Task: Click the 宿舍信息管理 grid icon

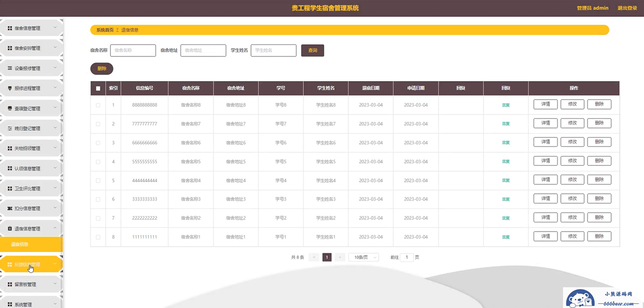Action: [10, 28]
